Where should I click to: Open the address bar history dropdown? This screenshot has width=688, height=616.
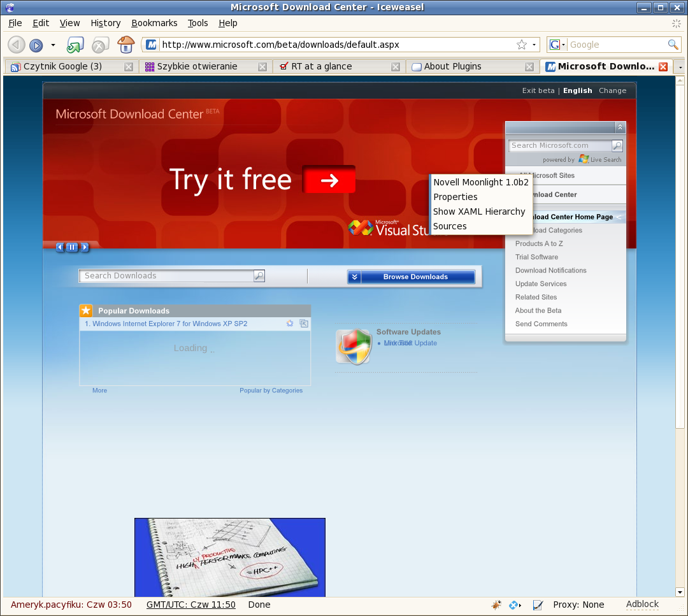534,45
